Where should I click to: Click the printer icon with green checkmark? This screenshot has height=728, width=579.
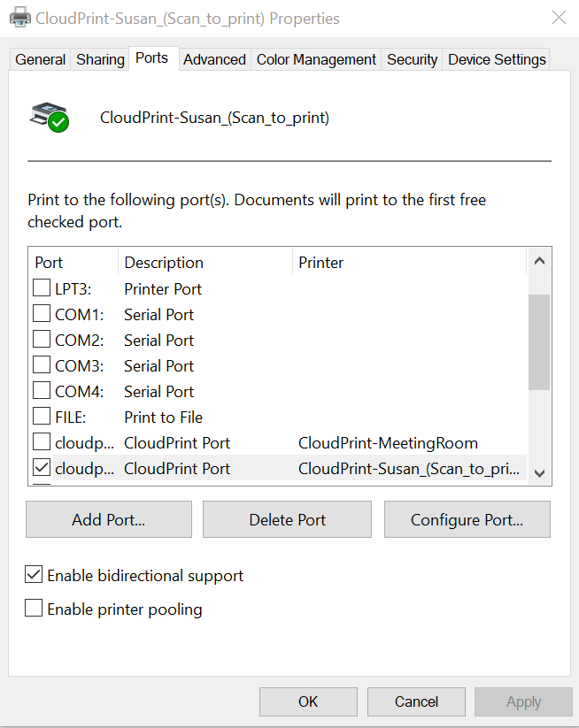click(49, 114)
